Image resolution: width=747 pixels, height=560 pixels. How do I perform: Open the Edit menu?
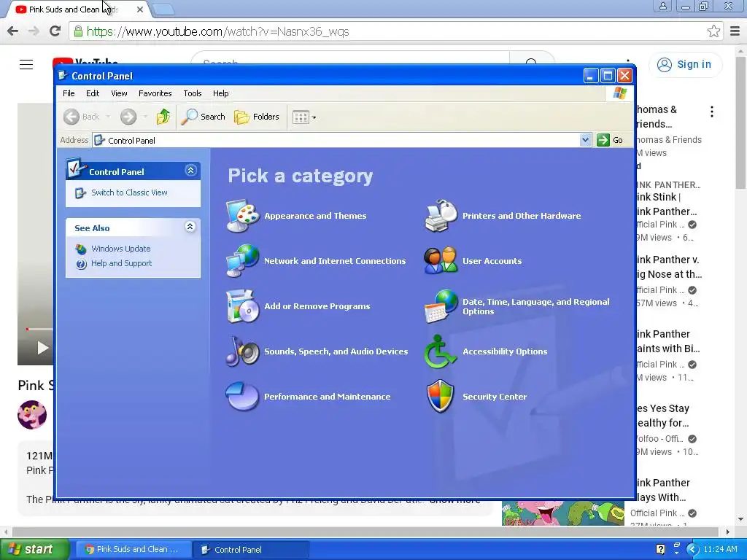(93, 93)
